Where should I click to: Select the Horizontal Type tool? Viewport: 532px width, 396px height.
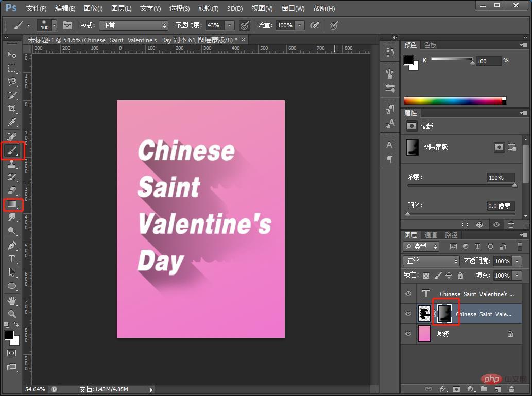(x=12, y=259)
